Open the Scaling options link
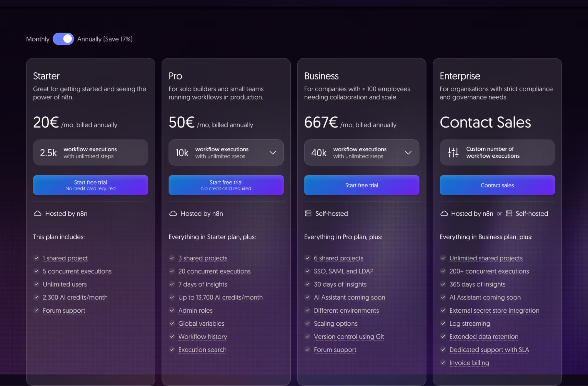The width and height of the screenshot is (588, 386). 336,324
